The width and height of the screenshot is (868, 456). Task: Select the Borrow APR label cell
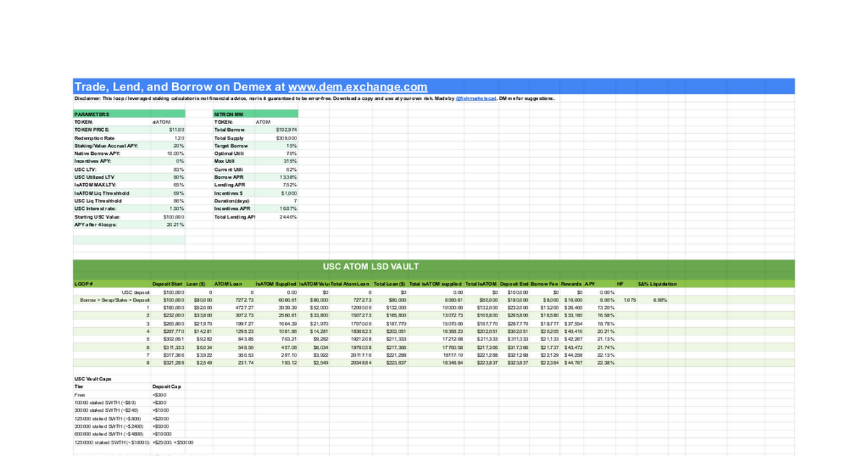point(234,177)
